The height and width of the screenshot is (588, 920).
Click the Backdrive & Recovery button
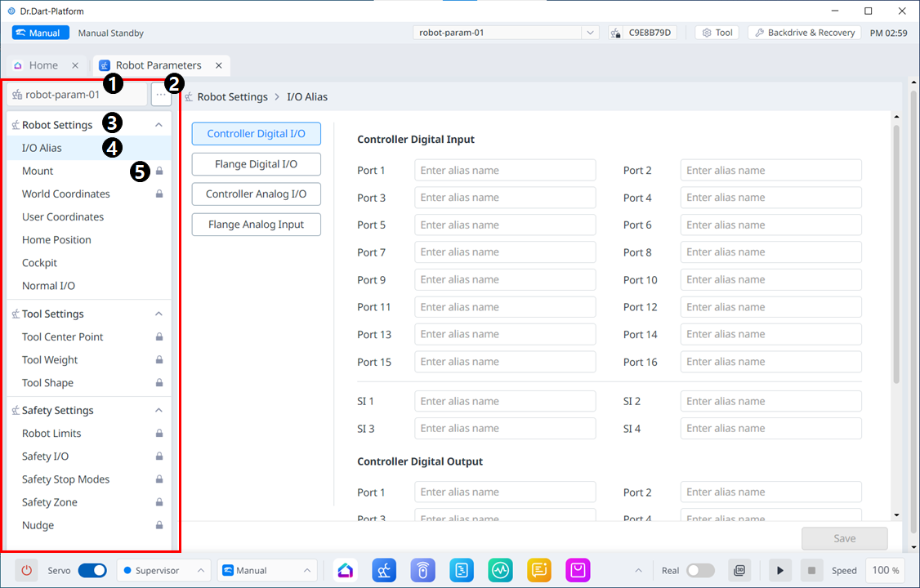[804, 33]
